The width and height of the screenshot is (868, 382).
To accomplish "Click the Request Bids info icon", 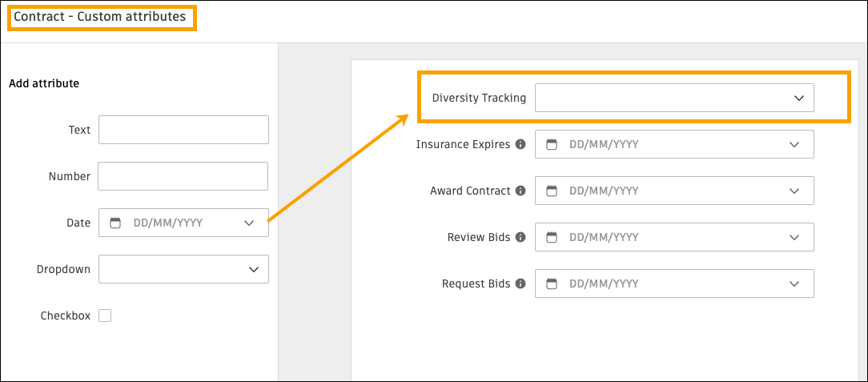I will pos(520,284).
